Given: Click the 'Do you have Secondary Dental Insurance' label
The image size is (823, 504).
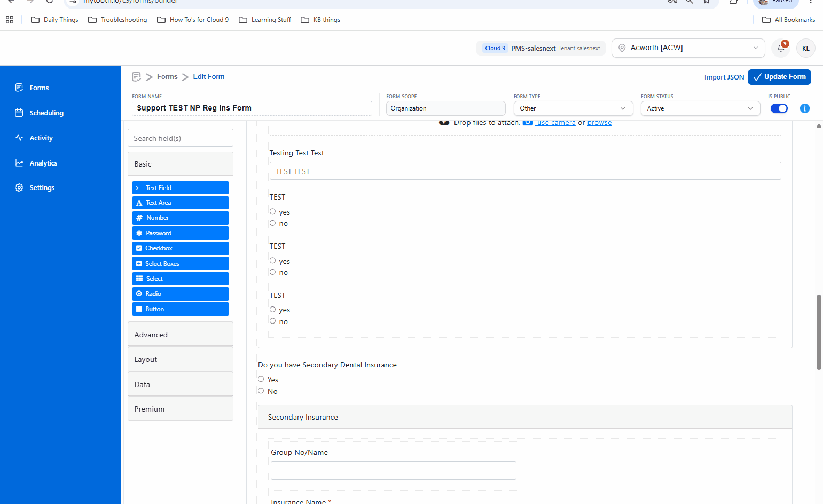Looking at the screenshot, I should (x=327, y=365).
